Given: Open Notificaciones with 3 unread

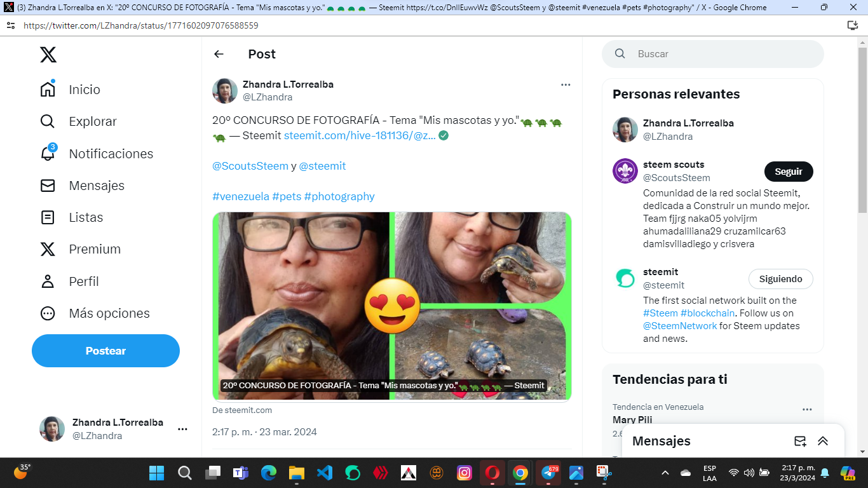Looking at the screenshot, I should click(97, 154).
